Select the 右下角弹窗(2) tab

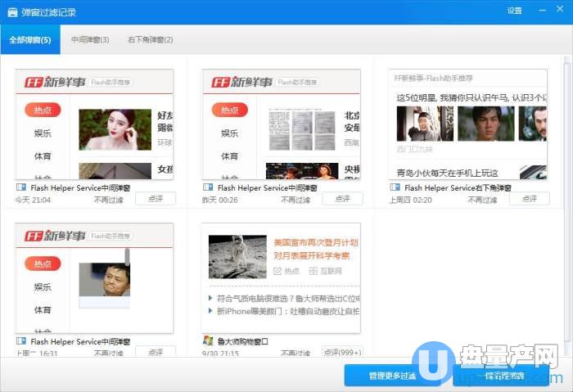tap(150, 39)
